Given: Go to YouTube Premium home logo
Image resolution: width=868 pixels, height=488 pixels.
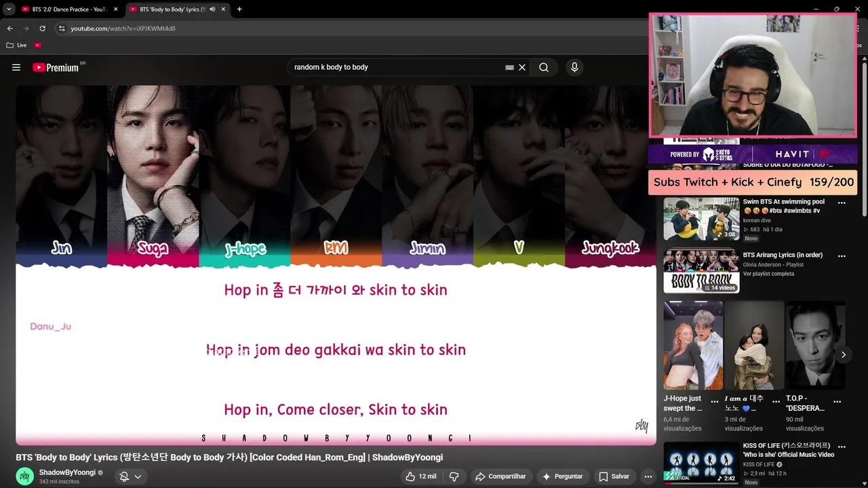Looking at the screenshot, I should pos(56,67).
